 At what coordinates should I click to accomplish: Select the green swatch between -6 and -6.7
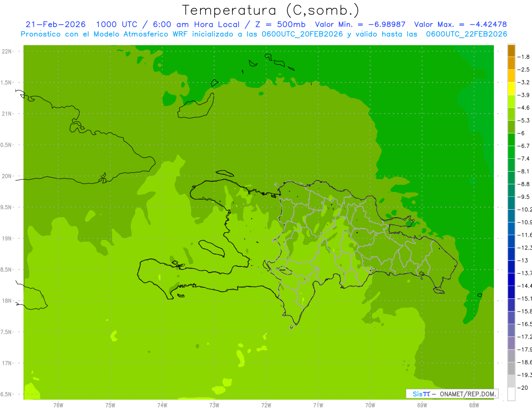point(511,140)
